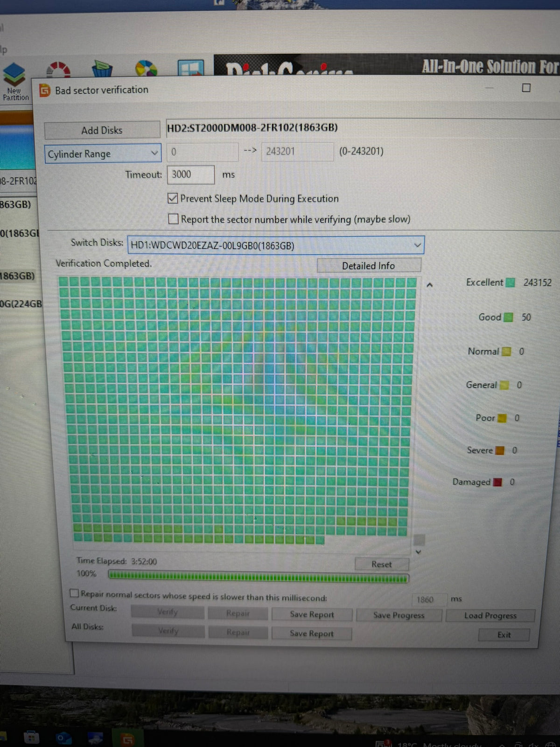This screenshot has width=560, height=747.
Task: Click the Verification Completed status text
Action: (104, 263)
